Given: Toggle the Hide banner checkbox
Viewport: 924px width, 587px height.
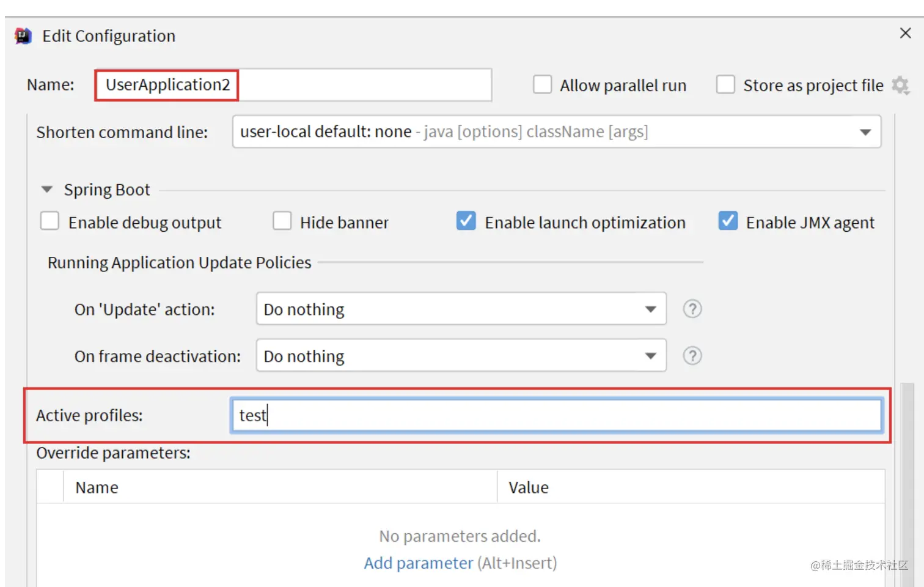Looking at the screenshot, I should coord(282,221).
